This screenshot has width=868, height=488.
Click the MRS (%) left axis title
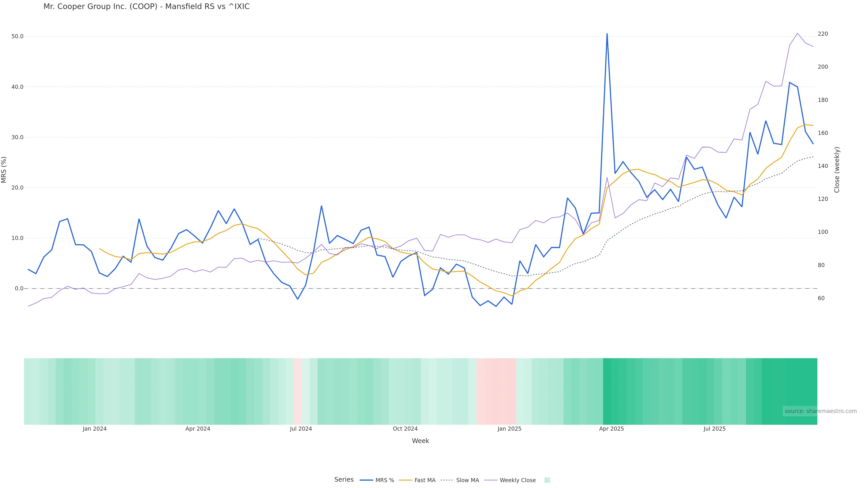pyautogui.click(x=4, y=170)
